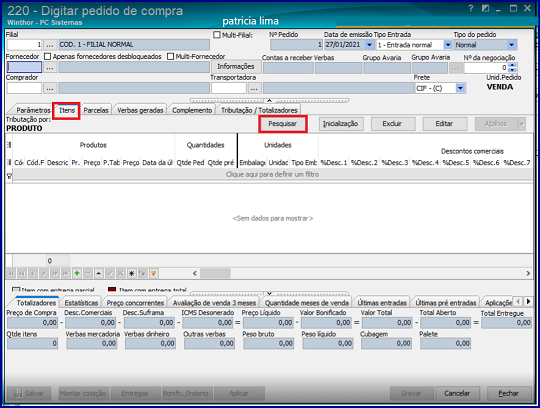Viewport: 540px width, 408px height.
Task: Select the Estatísticas bottom tab
Action: pyautogui.click(x=81, y=303)
